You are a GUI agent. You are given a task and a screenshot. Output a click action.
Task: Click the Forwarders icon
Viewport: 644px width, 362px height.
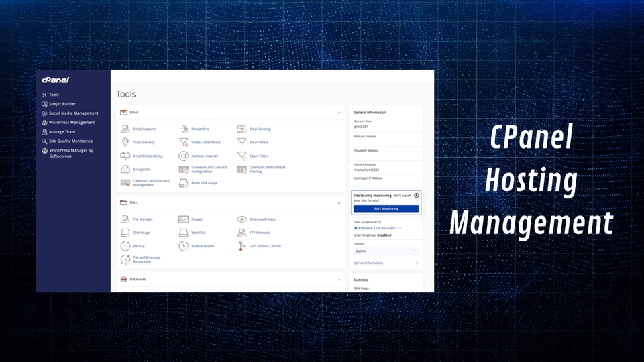(183, 129)
